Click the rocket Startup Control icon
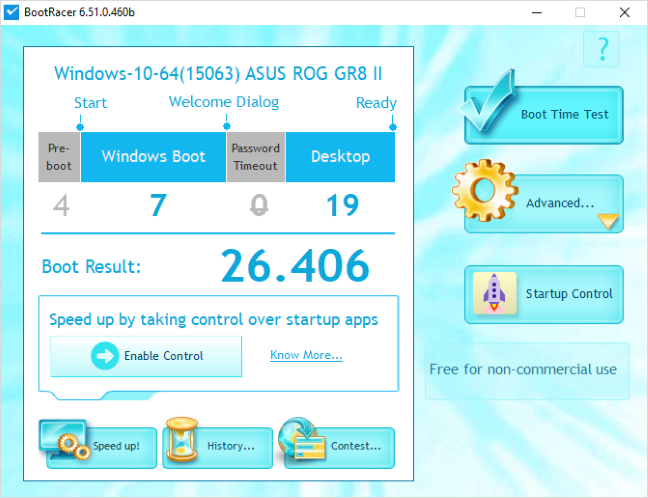Viewport: 648px width, 498px height. 494,293
